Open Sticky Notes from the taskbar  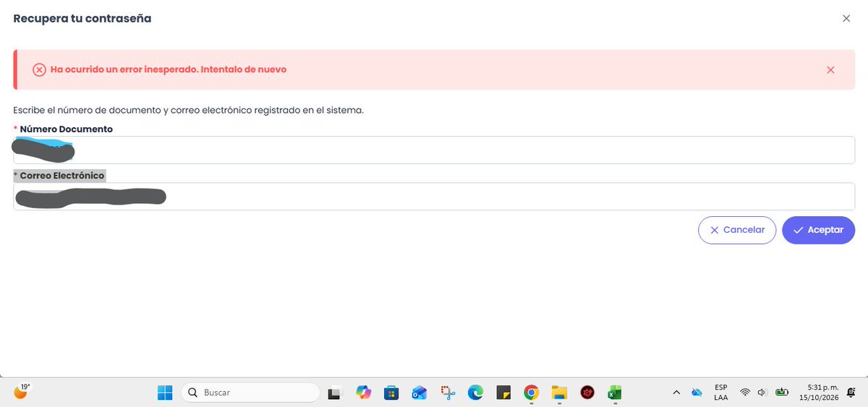503,393
